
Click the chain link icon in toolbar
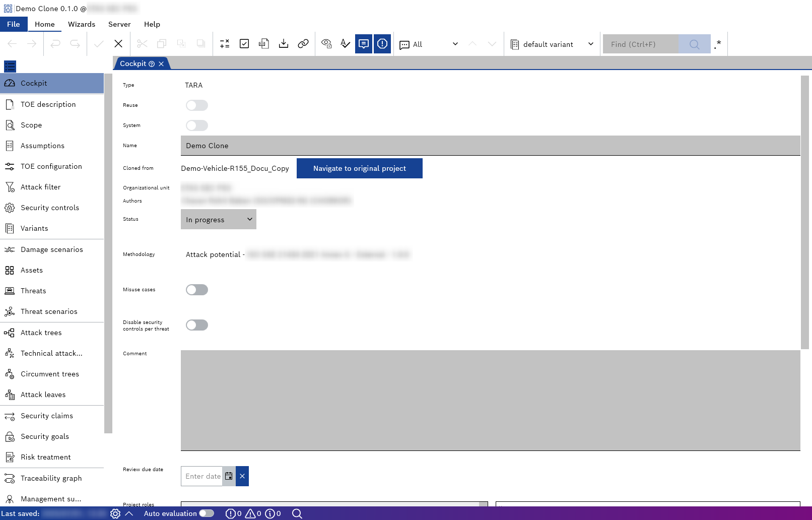303,44
